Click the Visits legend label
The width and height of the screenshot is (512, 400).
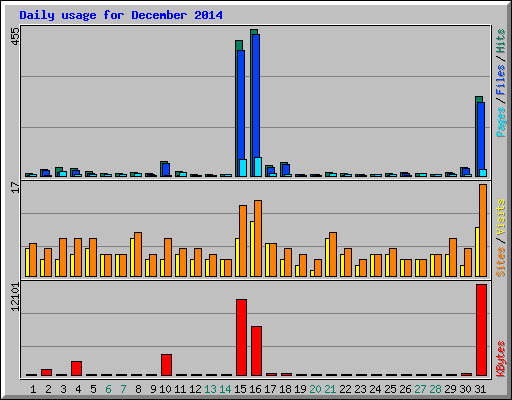(x=500, y=218)
